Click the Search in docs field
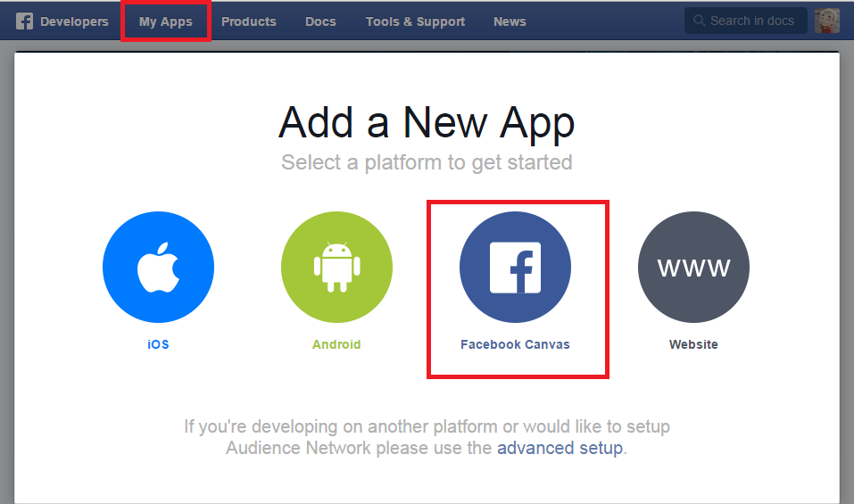The width and height of the screenshot is (854, 504). click(746, 21)
